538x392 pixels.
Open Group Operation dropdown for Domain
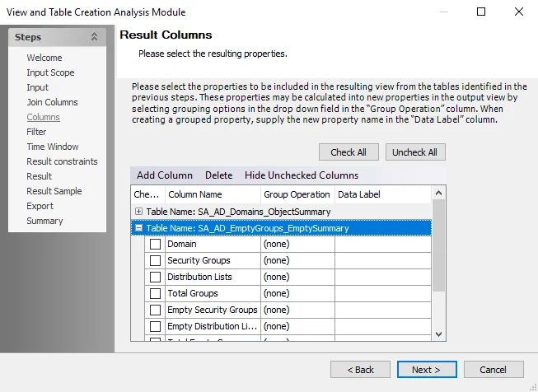(x=297, y=245)
